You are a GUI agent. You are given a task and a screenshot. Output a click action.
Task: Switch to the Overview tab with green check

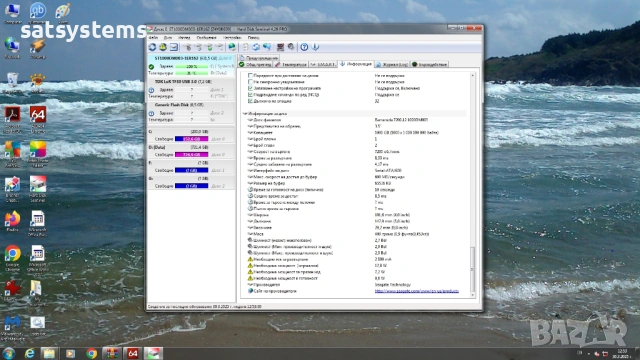[256, 64]
